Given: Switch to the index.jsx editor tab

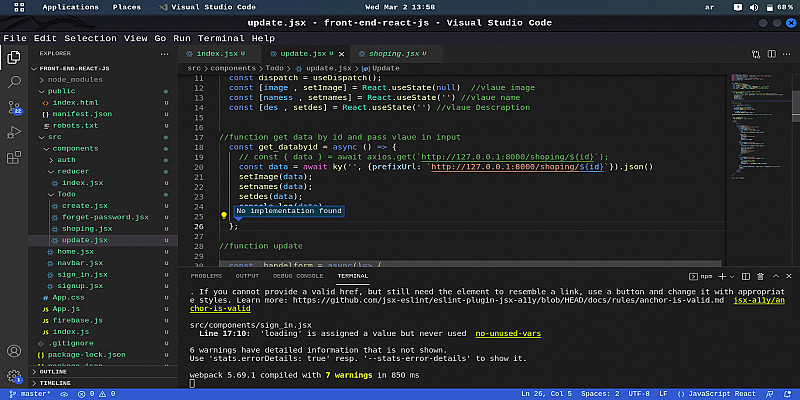Looking at the screenshot, I should 216,53.
